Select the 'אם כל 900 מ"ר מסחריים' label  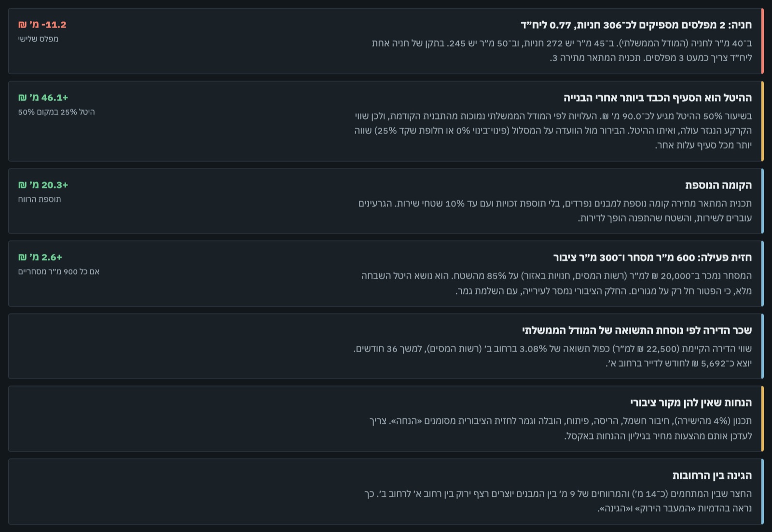(x=59, y=272)
